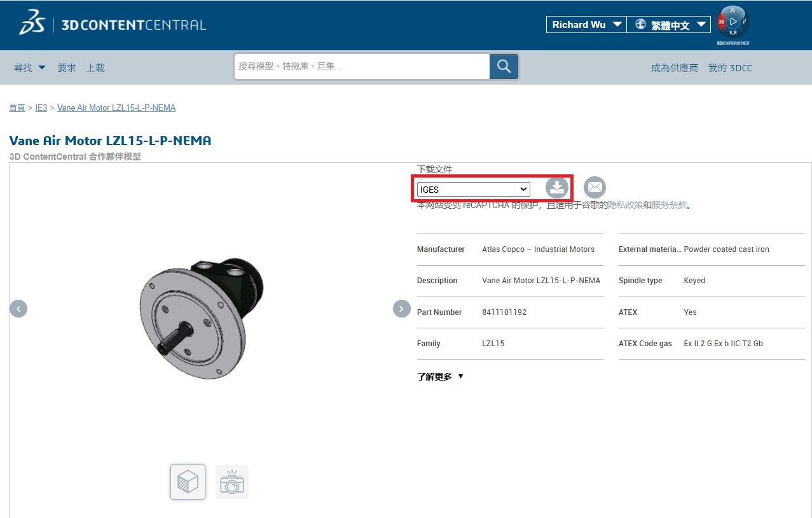Screen dimensions: 812x518
Task: Click part number value 8411101192
Action: point(504,312)
